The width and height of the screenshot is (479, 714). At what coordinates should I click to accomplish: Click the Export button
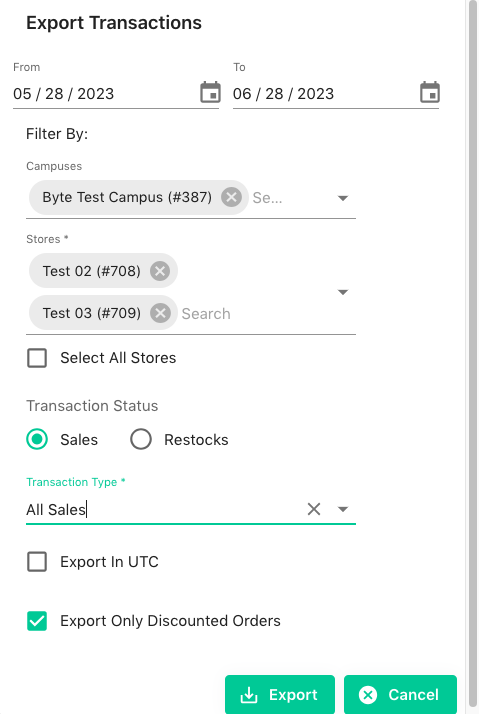tap(280, 694)
